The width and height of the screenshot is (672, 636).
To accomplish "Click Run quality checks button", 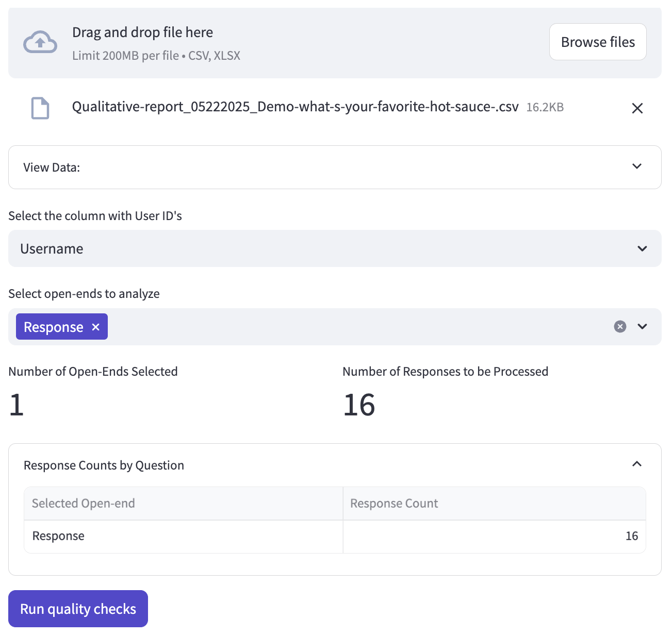I will 78,609.
